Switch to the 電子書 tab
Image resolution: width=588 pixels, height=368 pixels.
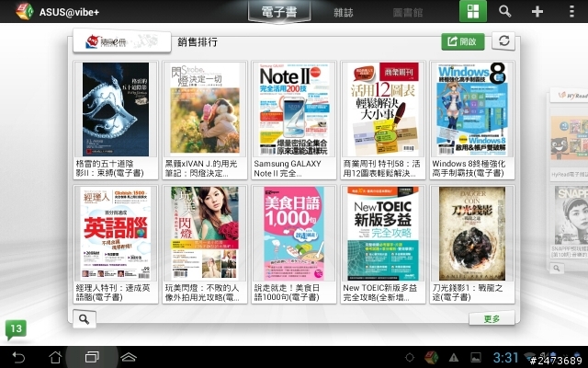(x=279, y=12)
